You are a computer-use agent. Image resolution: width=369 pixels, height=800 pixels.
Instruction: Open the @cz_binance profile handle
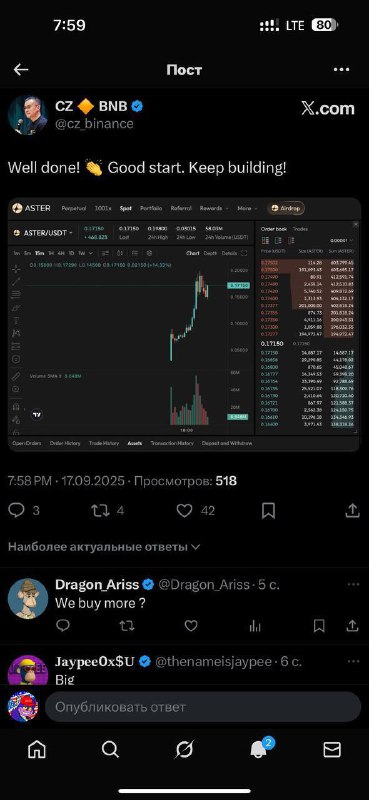click(x=94, y=123)
